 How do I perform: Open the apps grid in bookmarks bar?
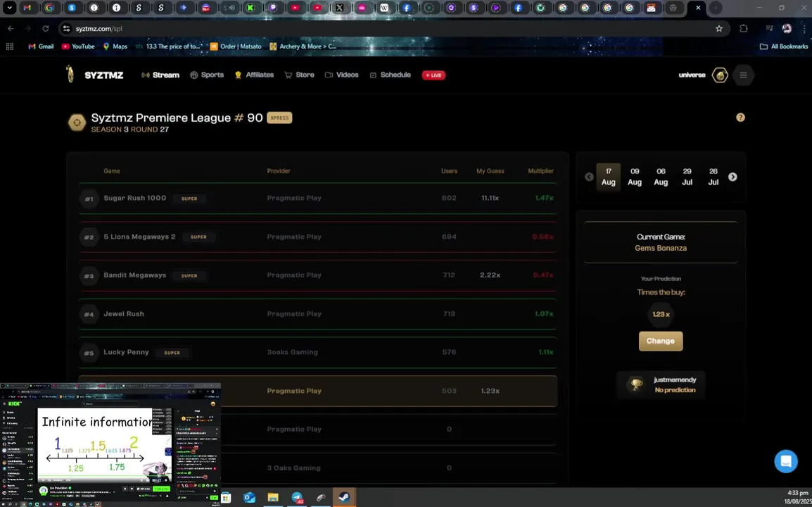[9, 46]
